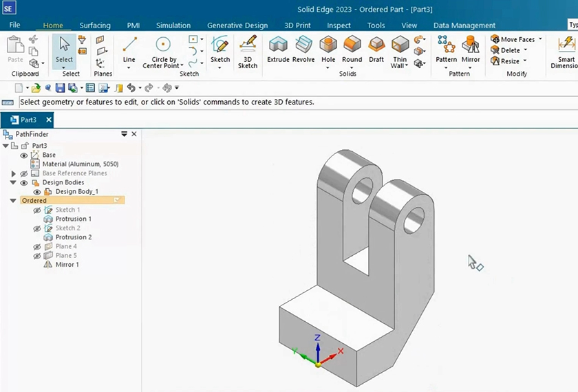Open the 3D Sketch command
The height and width of the screenshot is (392, 578).
[x=248, y=51]
